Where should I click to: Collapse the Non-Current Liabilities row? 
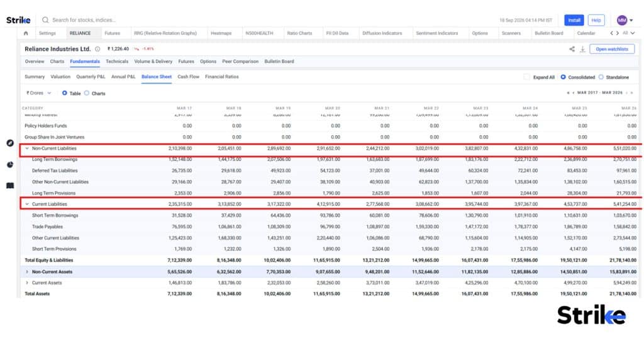point(27,148)
